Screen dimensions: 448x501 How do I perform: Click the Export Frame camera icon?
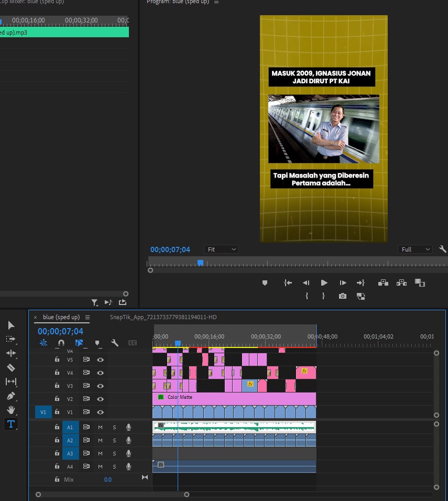click(343, 296)
